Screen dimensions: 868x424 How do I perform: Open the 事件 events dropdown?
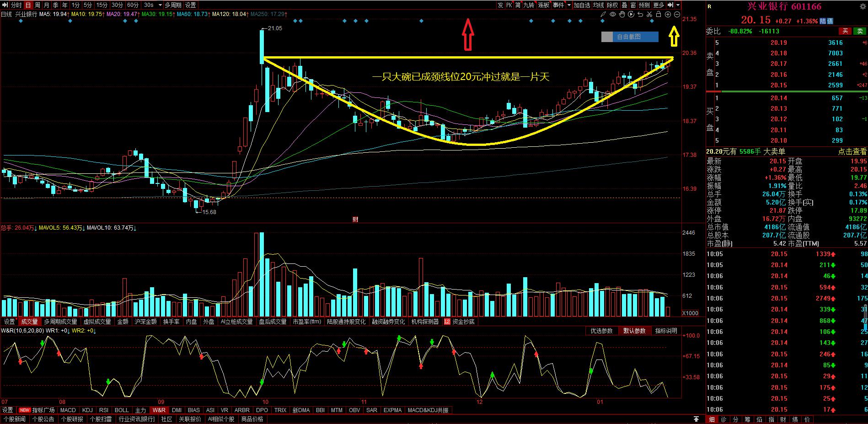tap(558, 5)
